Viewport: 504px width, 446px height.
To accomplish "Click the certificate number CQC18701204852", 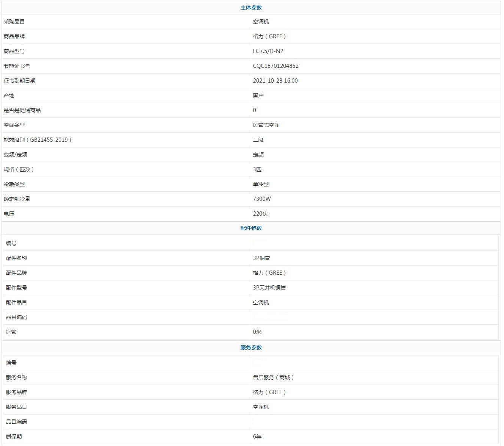I will [275, 66].
